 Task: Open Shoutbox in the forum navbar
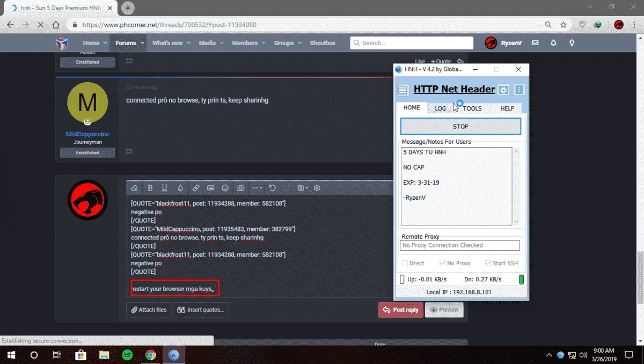click(x=323, y=43)
